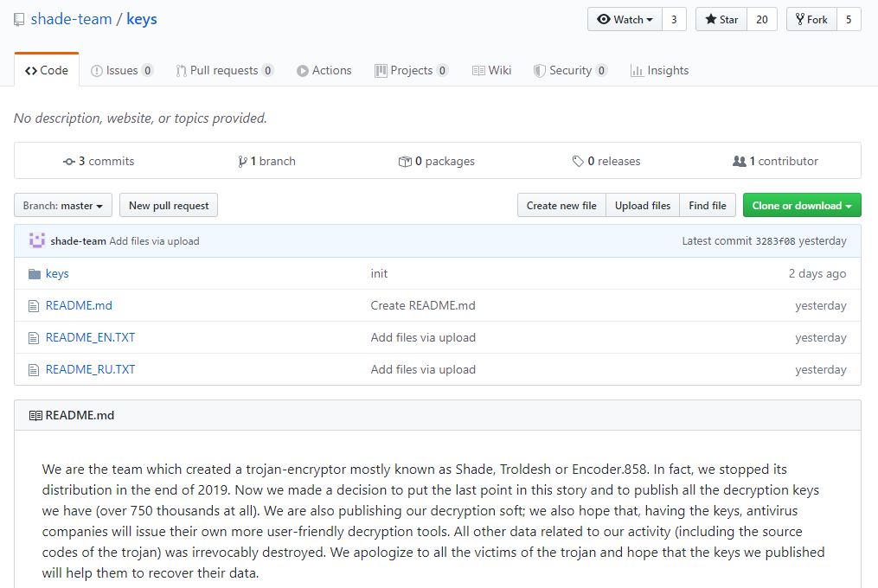Click the Actions play icon

pos(303,71)
